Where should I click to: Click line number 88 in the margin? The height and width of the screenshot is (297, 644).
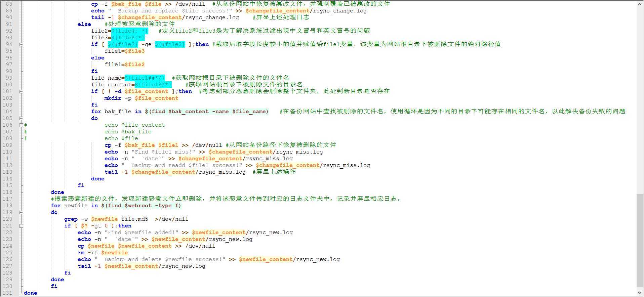(x=9, y=4)
